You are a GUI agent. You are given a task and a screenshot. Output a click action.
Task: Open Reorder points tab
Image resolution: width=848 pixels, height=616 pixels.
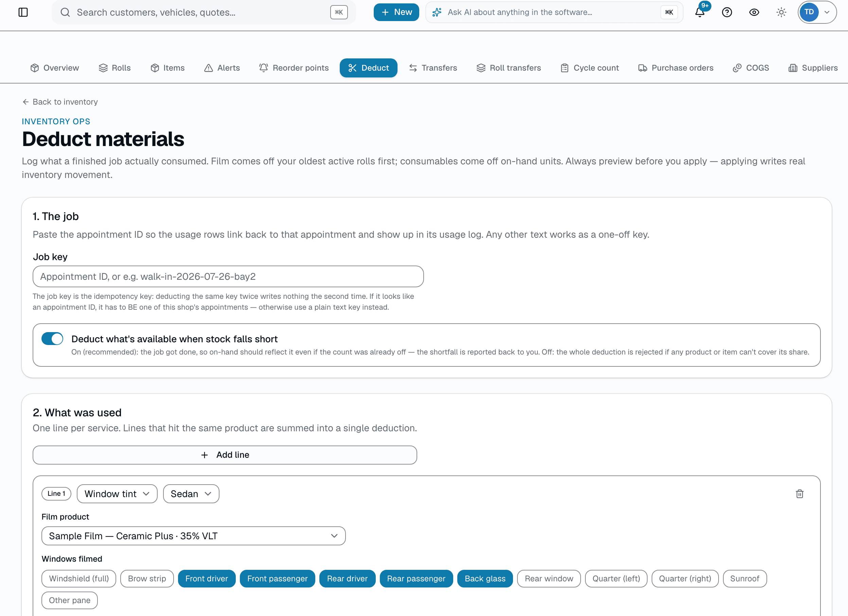point(294,68)
